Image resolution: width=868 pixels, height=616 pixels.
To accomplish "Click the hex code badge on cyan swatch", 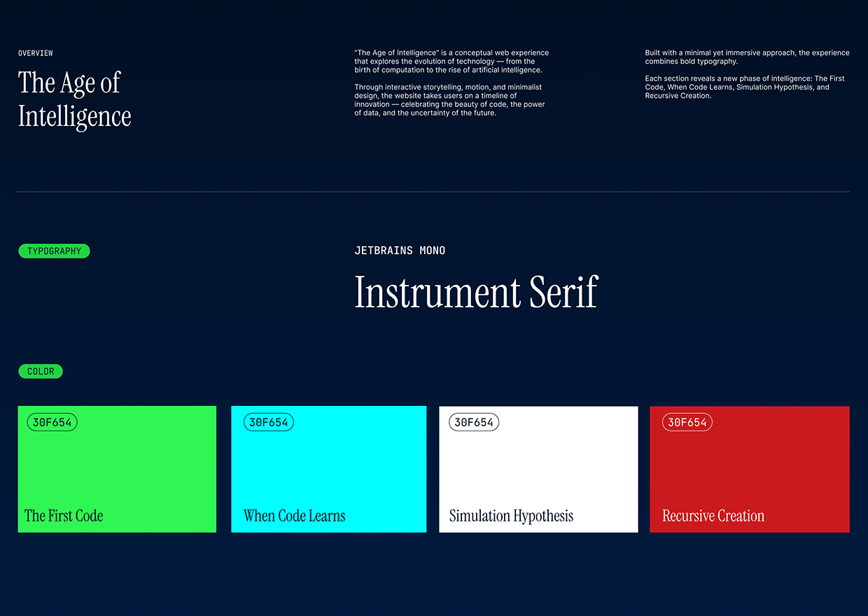I will (x=269, y=422).
